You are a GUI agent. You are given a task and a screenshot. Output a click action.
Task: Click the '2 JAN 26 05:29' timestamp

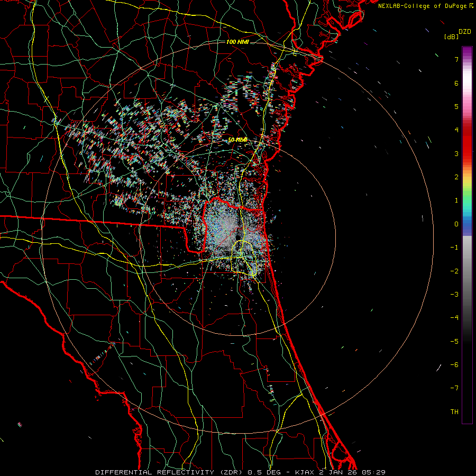(352, 472)
